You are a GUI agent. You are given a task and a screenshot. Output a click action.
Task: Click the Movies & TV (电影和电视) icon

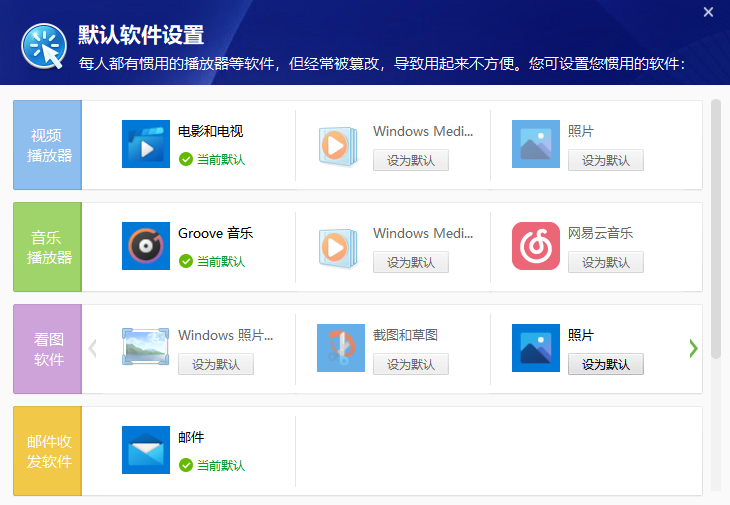pos(146,145)
